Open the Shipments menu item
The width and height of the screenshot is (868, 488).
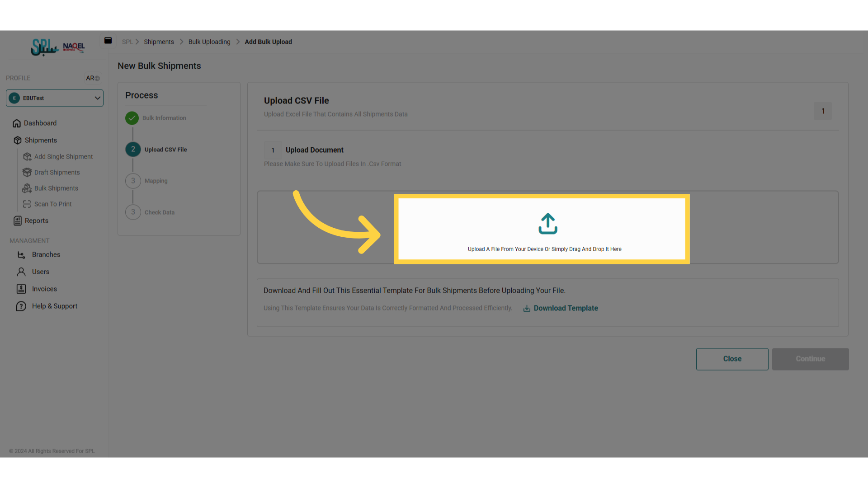tap(41, 141)
